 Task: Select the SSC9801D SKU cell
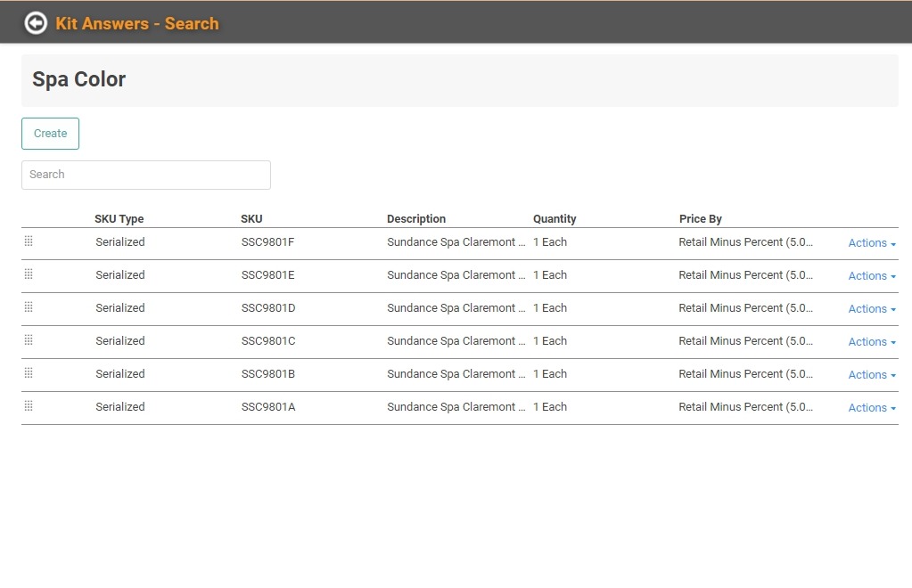coord(268,308)
